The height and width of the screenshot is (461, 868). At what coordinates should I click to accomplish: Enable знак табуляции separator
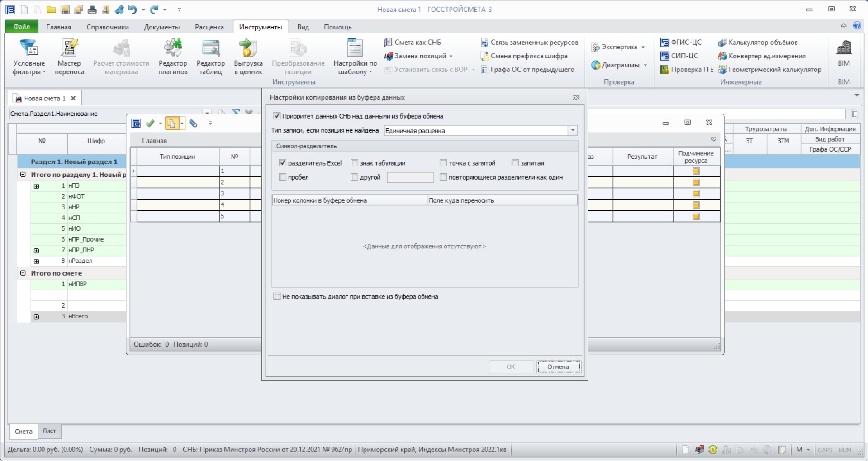(355, 163)
